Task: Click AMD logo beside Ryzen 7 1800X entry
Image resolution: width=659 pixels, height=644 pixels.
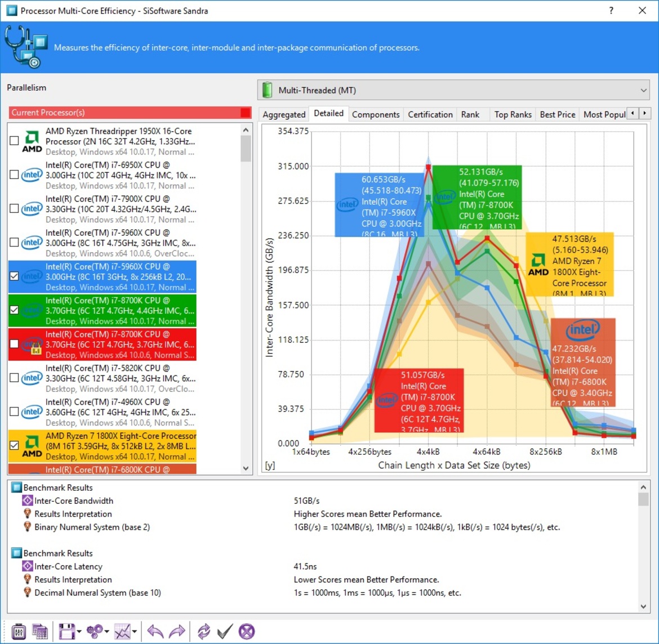Action: point(32,446)
